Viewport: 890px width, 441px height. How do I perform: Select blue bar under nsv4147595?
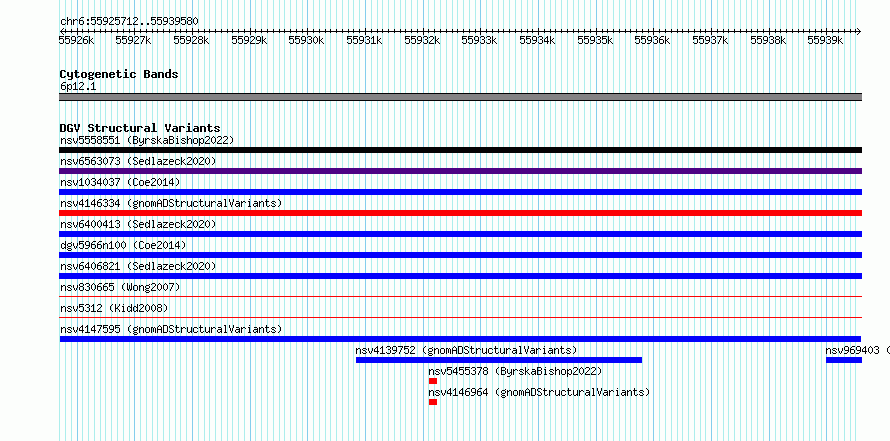(460, 339)
